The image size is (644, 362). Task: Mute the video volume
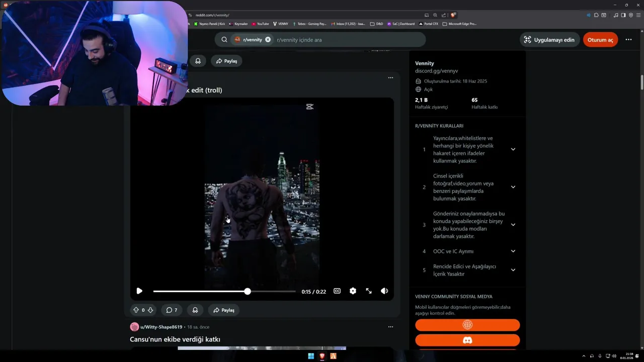click(384, 291)
